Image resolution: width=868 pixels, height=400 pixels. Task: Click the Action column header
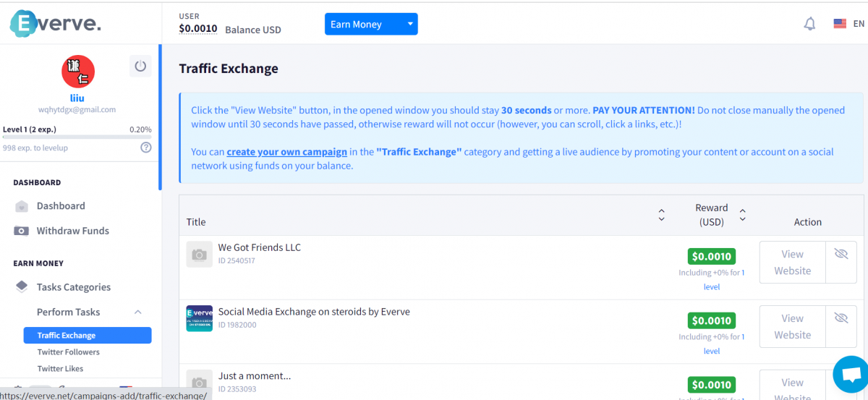[808, 222]
